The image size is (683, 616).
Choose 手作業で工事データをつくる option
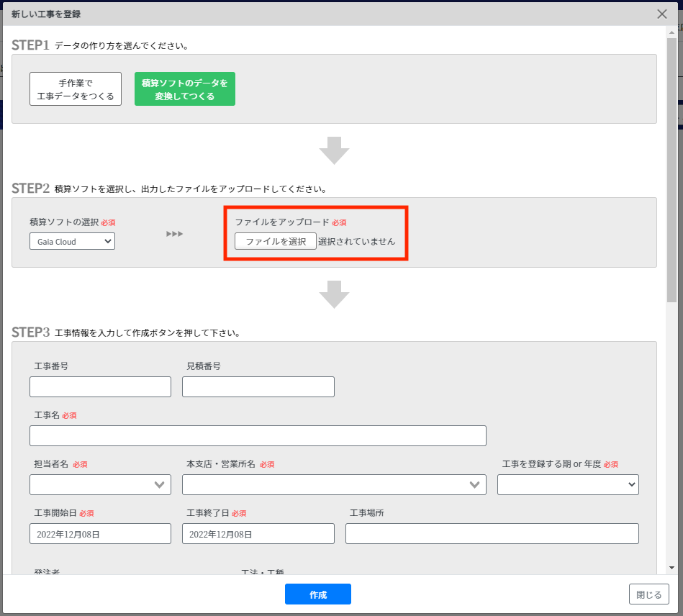76,89
